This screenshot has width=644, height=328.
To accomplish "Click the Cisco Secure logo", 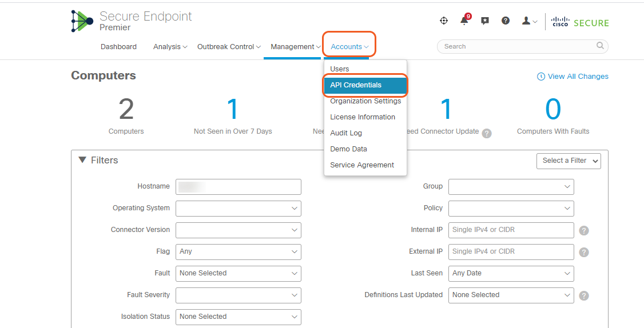I will point(579,22).
